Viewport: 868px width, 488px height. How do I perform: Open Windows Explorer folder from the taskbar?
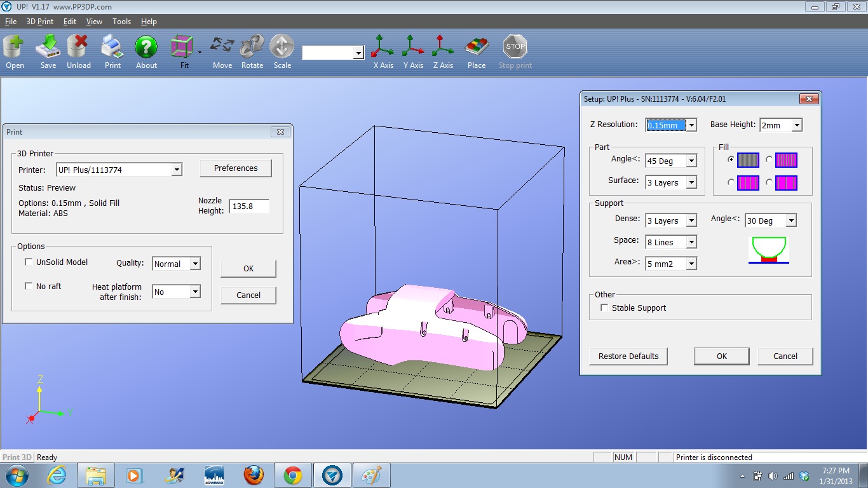click(96, 475)
